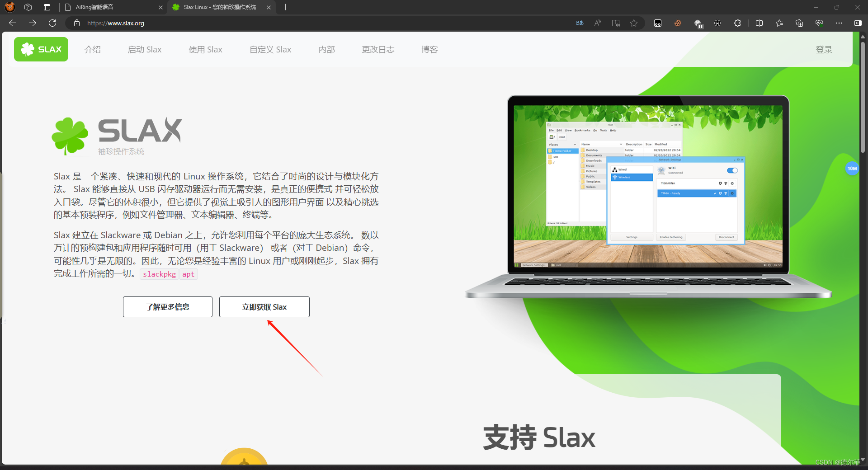Open the 更改日志 menu item
The image size is (868, 470).
tap(378, 50)
